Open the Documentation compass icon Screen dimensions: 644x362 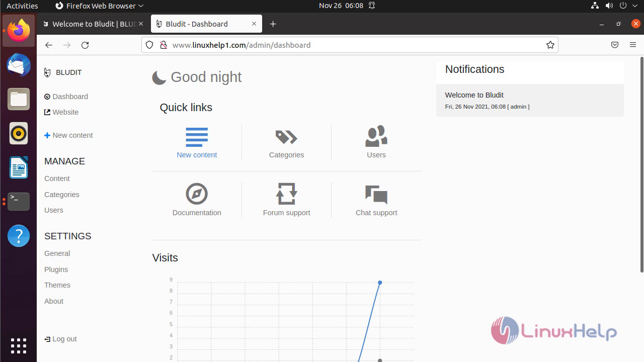click(x=197, y=194)
